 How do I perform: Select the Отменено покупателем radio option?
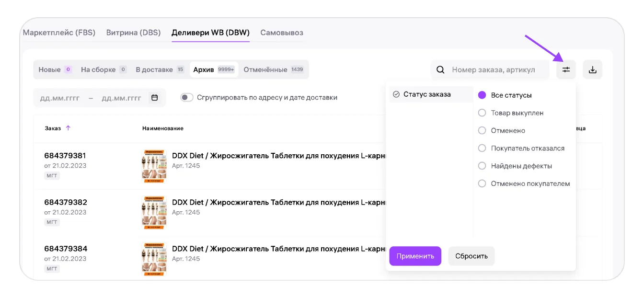coord(482,184)
